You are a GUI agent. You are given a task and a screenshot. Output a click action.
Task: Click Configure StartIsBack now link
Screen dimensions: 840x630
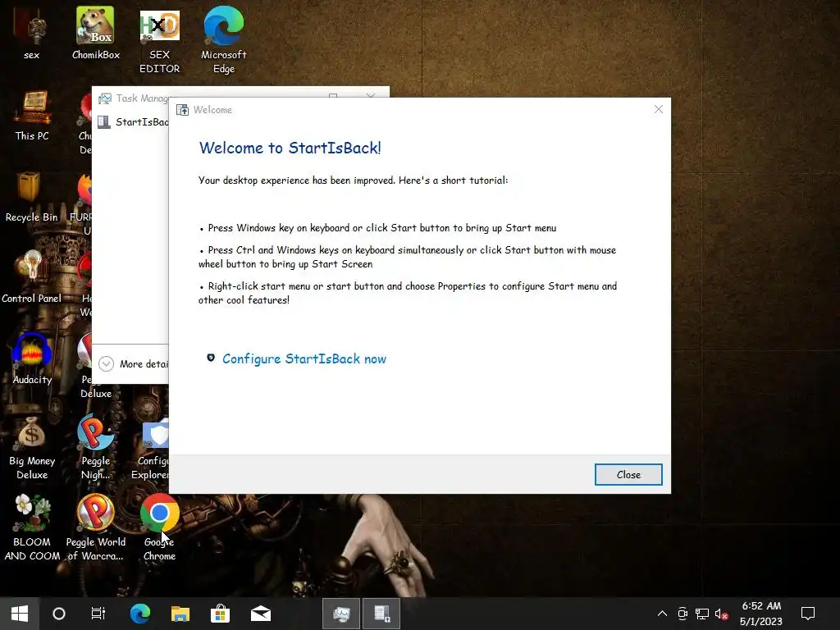304,359
